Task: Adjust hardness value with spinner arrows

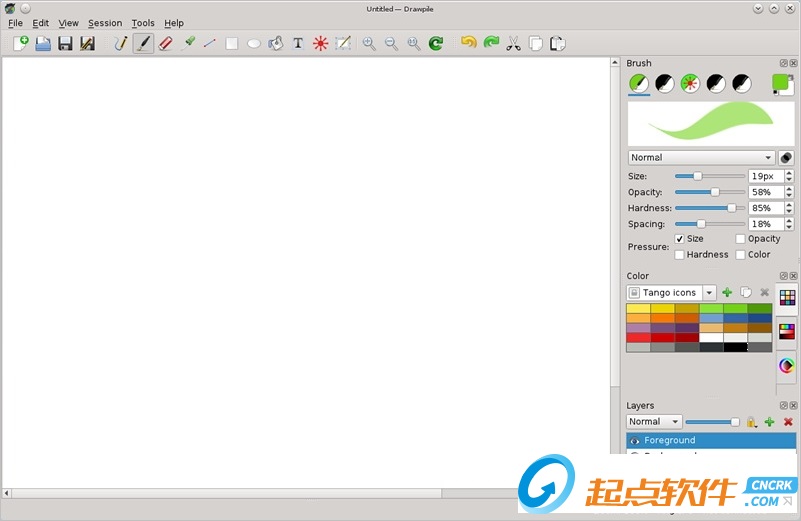Action: pos(789,208)
